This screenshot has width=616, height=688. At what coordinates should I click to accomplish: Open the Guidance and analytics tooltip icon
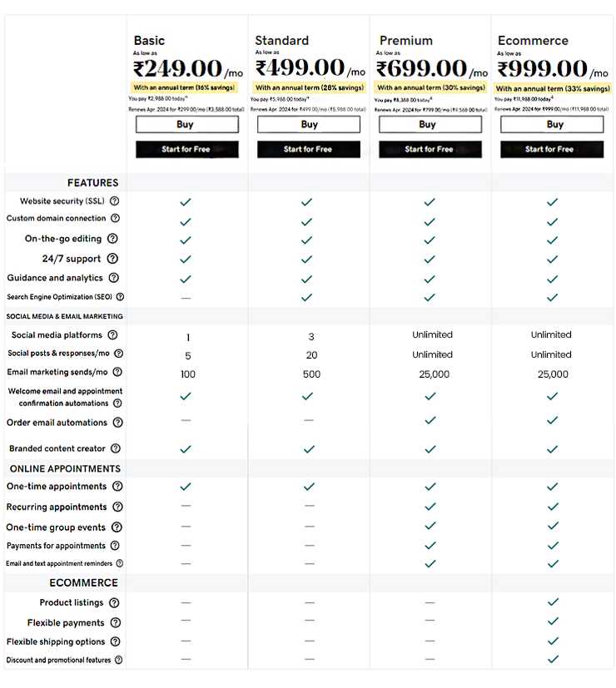112,278
